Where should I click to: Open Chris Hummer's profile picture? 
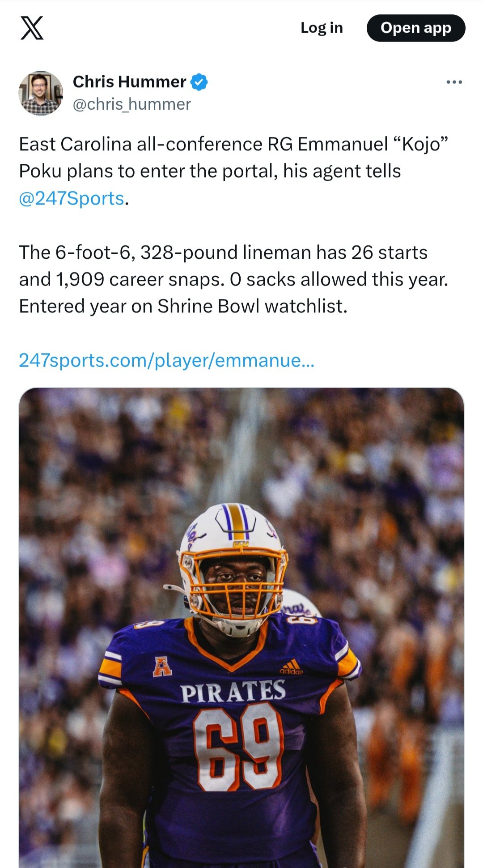pyautogui.click(x=41, y=93)
